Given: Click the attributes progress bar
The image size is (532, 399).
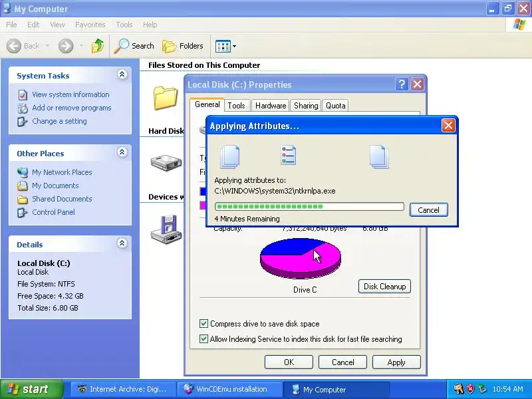Looking at the screenshot, I should pyautogui.click(x=309, y=206).
